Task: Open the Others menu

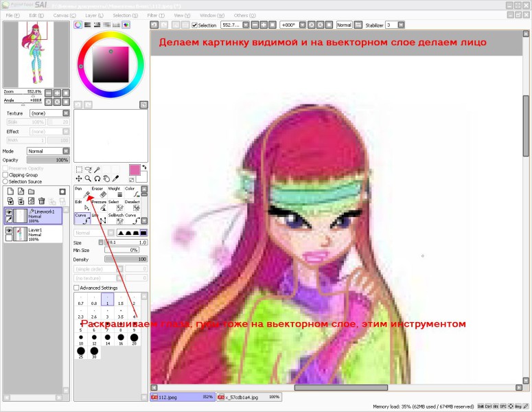Action: (244, 15)
